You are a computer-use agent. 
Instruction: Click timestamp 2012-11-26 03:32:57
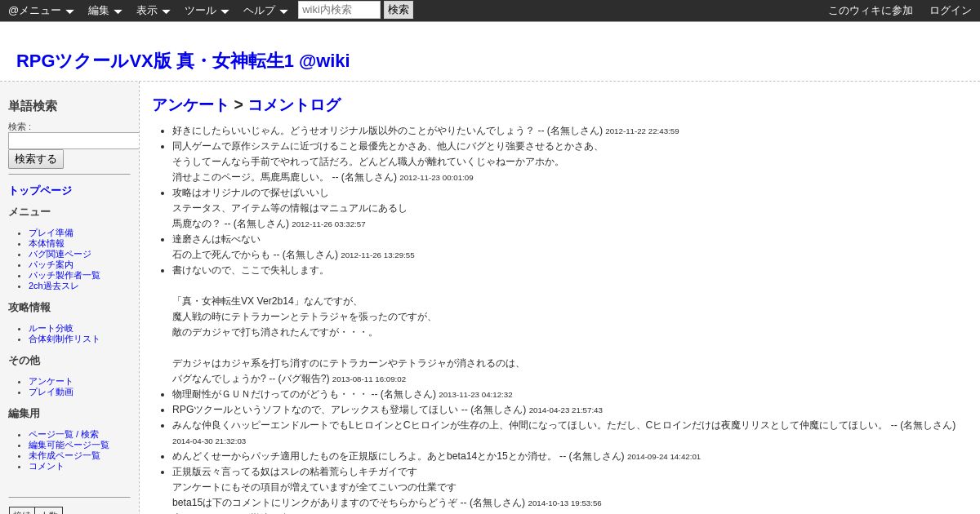point(328,224)
